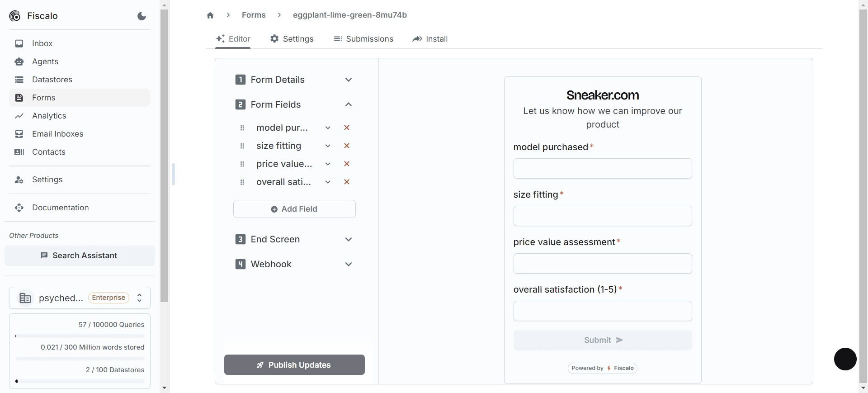The image size is (868, 393).
Task: Focus the overall satisfaction input field
Action: tap(603, 311)
